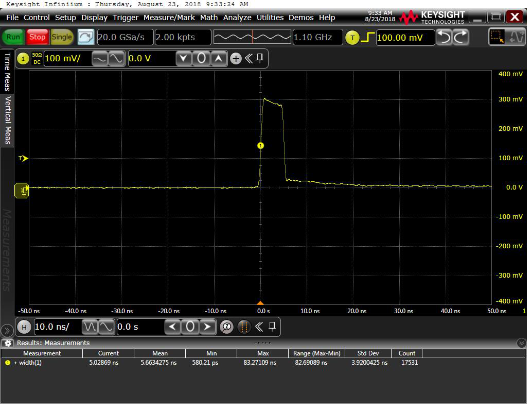Toggle channel 1 on/off button

[x=23, y=59]
